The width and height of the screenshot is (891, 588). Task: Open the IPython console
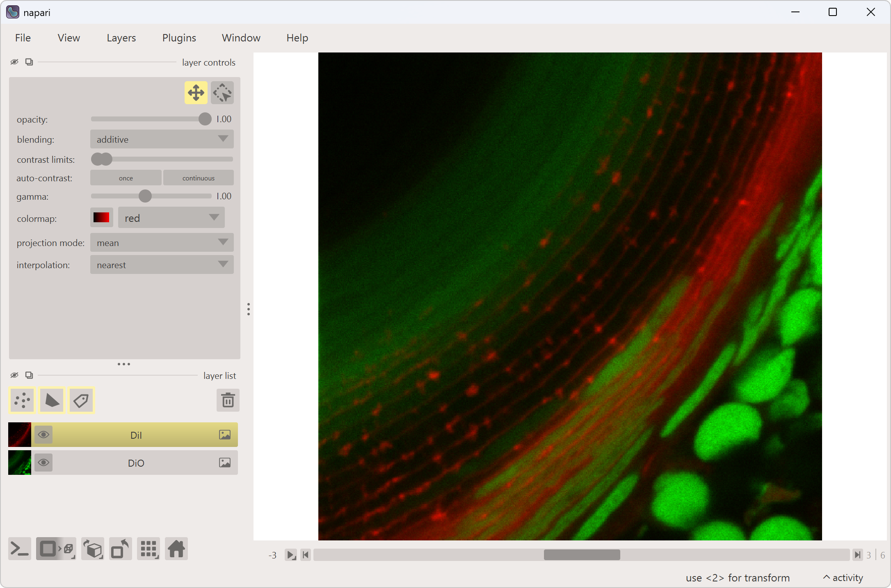tap(20, 549)
